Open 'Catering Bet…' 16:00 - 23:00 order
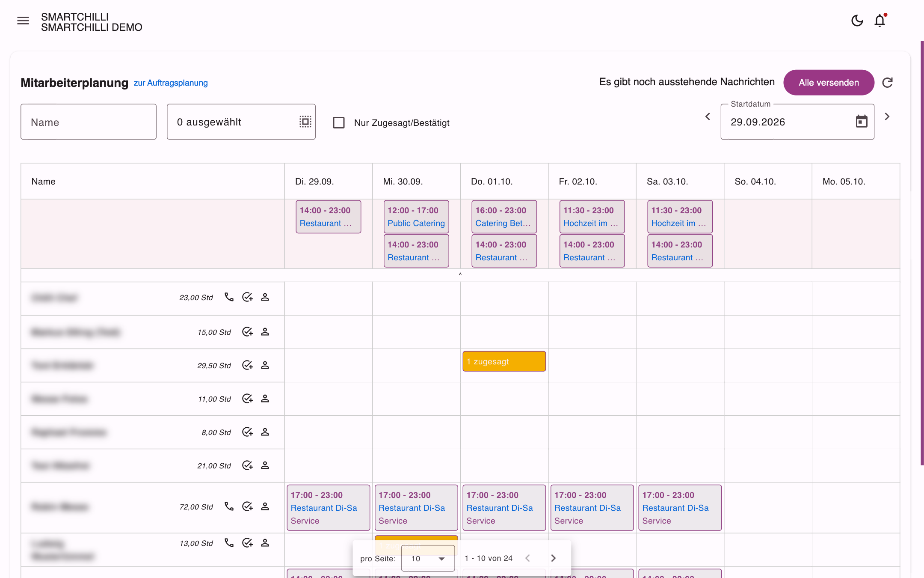The image size is (924, 578). [x=504, y=217]
